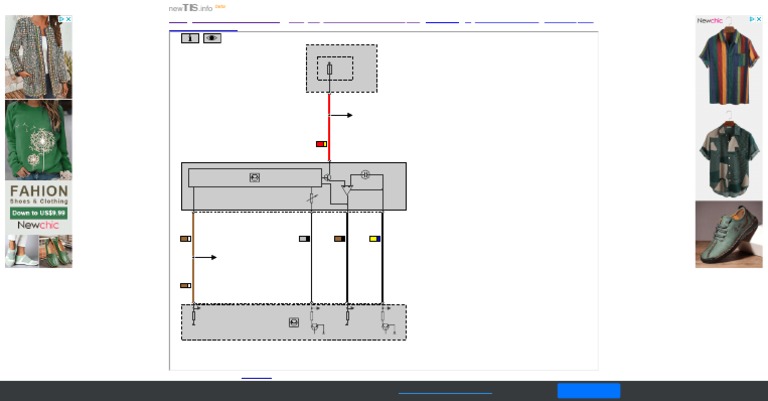This screenshot has width=768, height=401.
Task: Click the info button above the diagram
Action: tap(190, 38)
